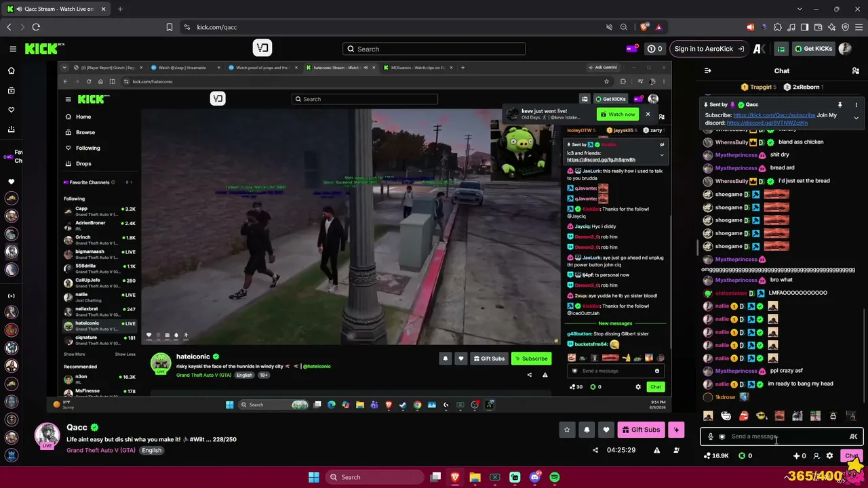868x488 pixels.
Task: Go to Home in the left sidebar
Action: coord(11,70)
